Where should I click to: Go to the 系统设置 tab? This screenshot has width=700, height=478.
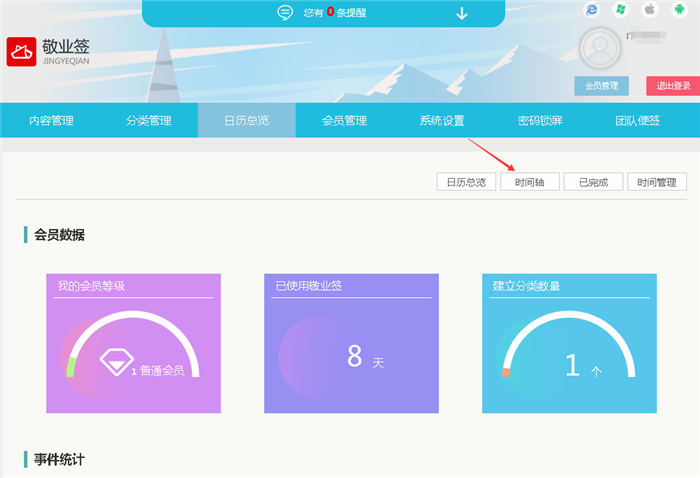[442, 121]
